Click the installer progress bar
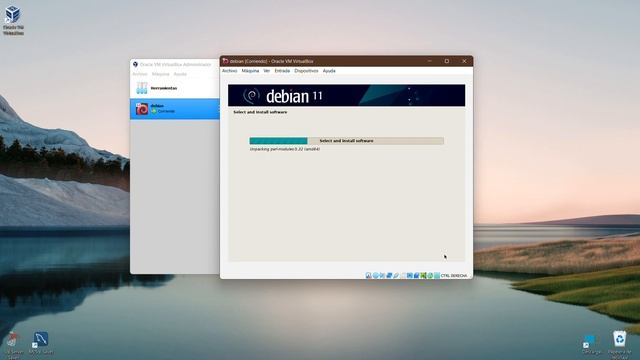This screenshot has width=640, height=360. pyautogui.click(x=347, y=141)
